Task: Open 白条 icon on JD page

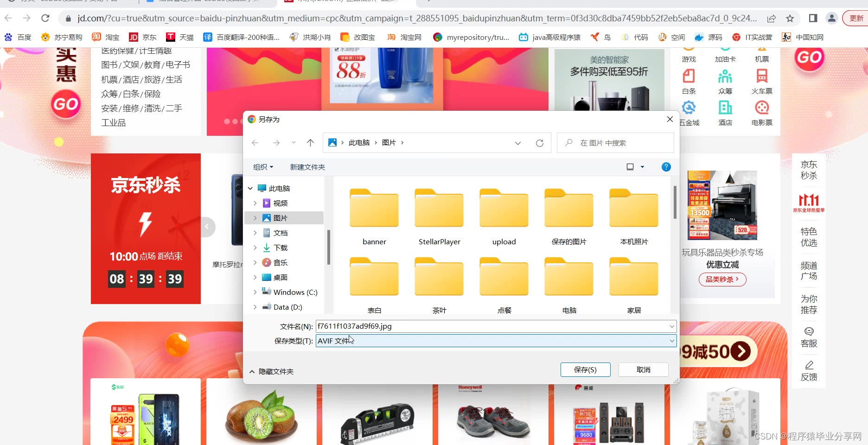Action: 689,82
